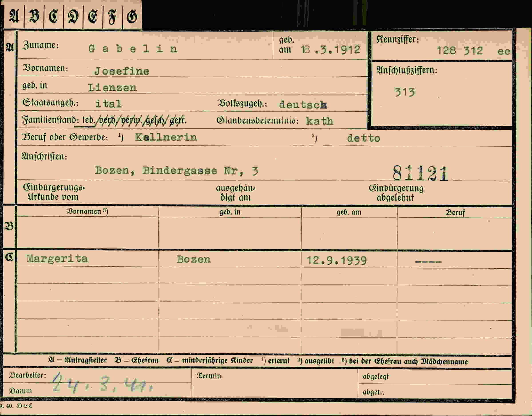Click the citizenship value 'ital'
532x416 pixels.
click(108, 104)
